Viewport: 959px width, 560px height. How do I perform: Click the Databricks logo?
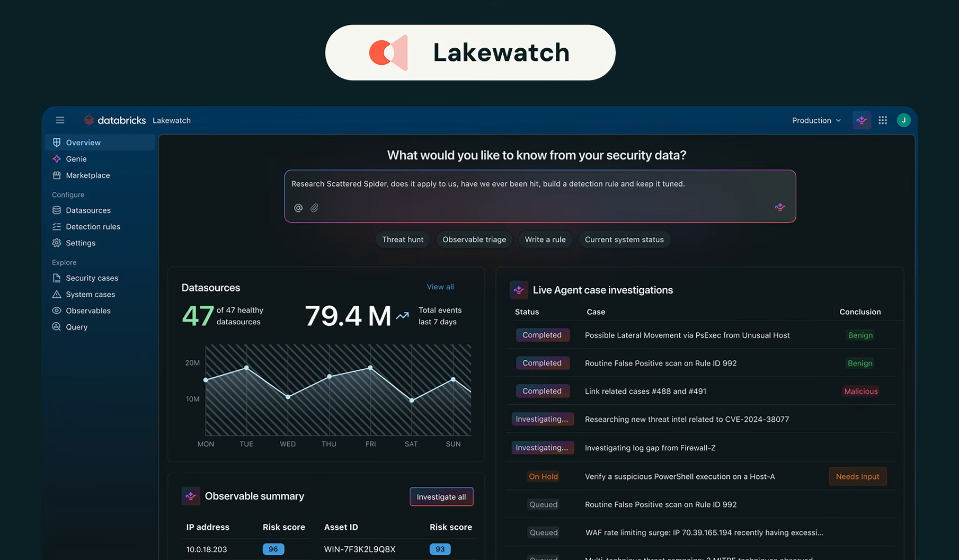(x=115, y=120)
